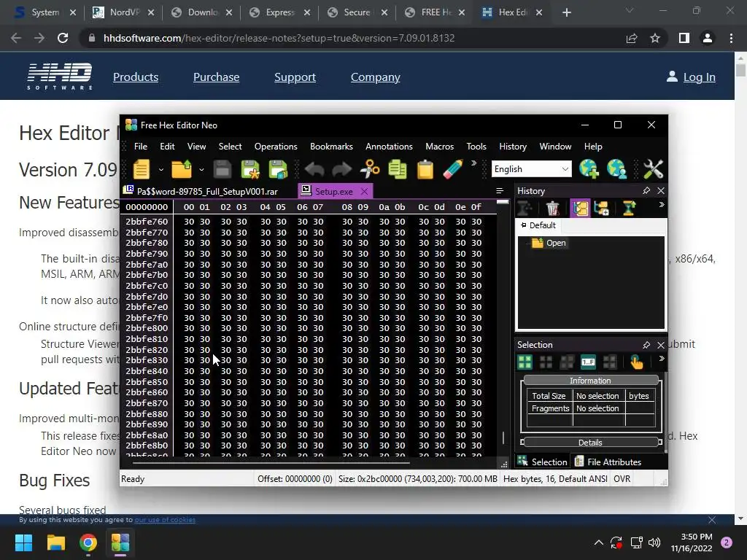Click the Products link on website
The image size is (747, 560).
135,77
